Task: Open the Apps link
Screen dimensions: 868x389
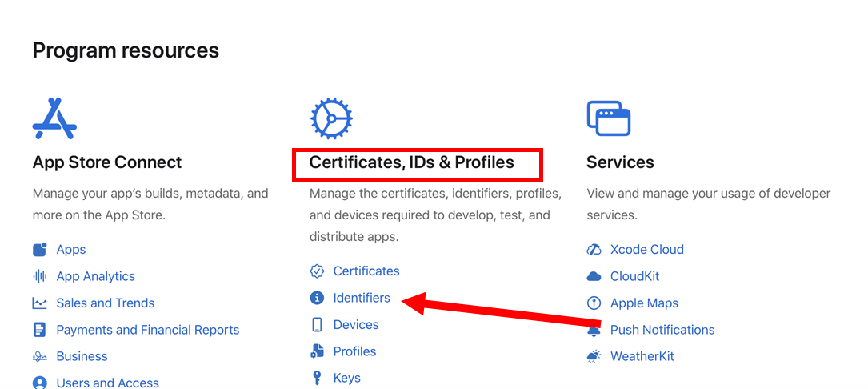Action: point(71,250)
